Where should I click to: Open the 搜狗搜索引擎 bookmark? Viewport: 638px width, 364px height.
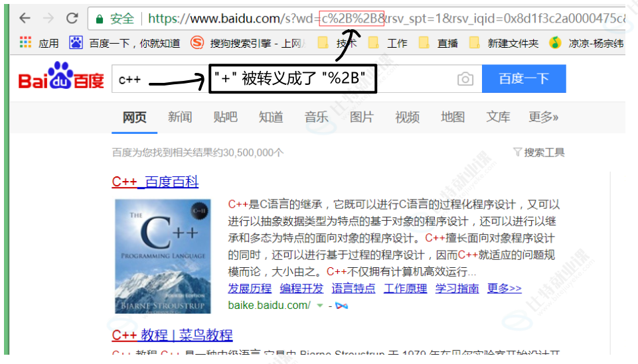tap(248, 42)
